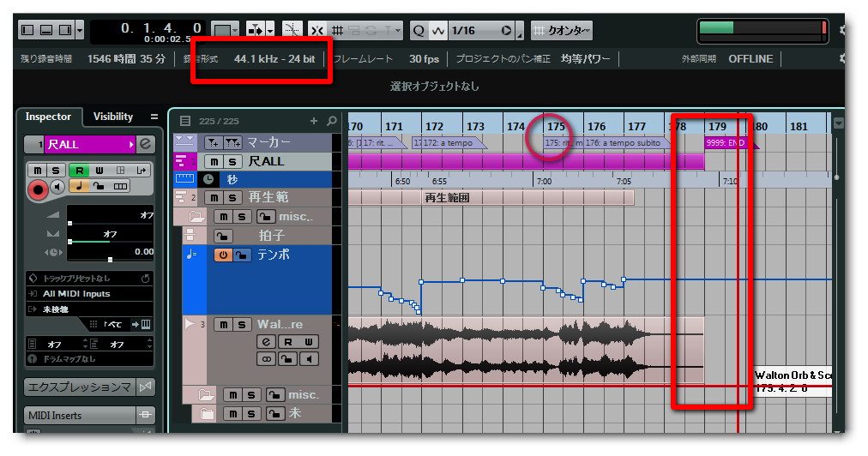Click the add marker icon on マーカー track
The image size is (868, 456).
pyautogui.click(x=213, y=143)
